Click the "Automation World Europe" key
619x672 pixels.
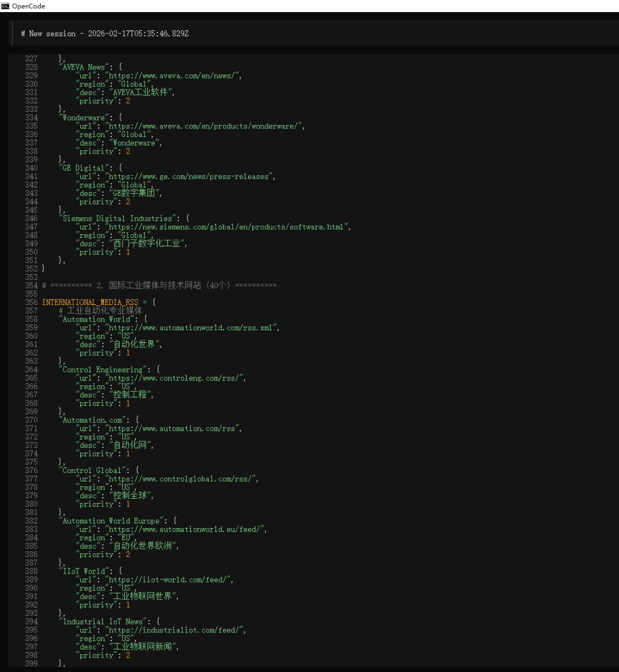(111, 521)
